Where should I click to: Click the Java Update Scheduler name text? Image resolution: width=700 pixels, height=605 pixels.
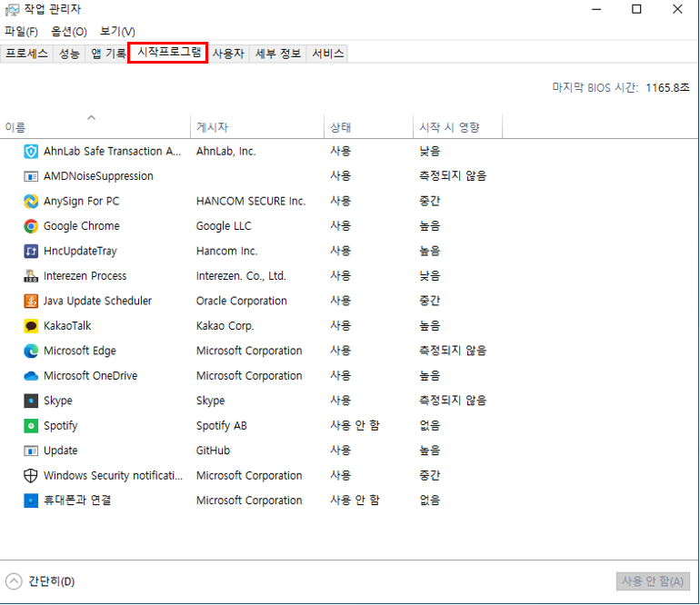coord(97,302)
